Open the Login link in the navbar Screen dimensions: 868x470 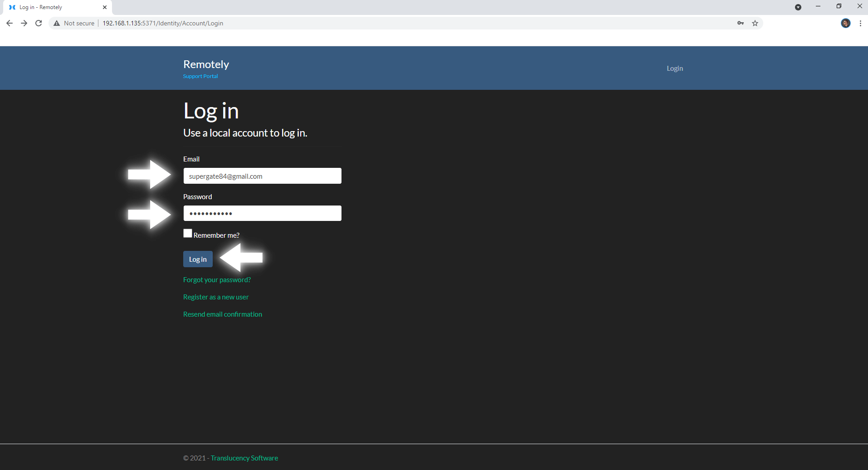tap(675, 69)
